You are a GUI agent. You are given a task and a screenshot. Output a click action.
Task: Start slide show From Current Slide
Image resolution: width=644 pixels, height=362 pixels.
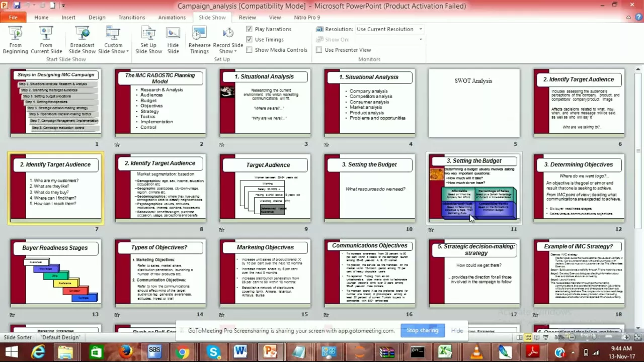46,40
